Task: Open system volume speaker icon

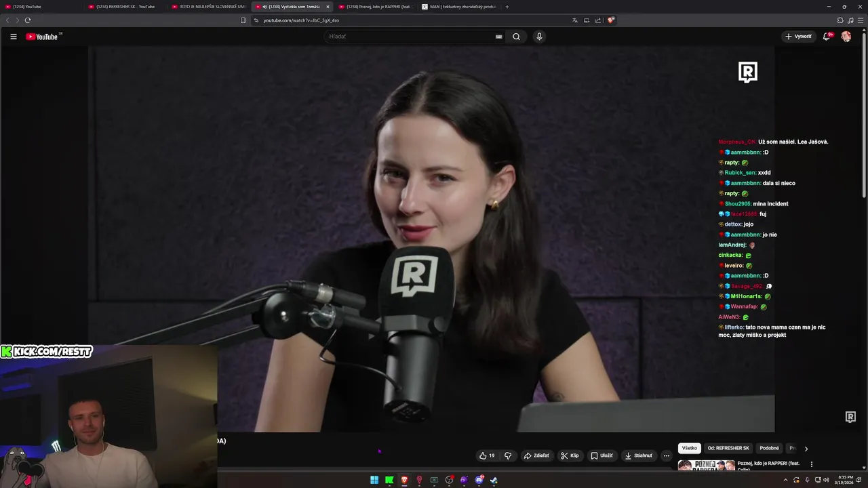Action: click(825, 480)
